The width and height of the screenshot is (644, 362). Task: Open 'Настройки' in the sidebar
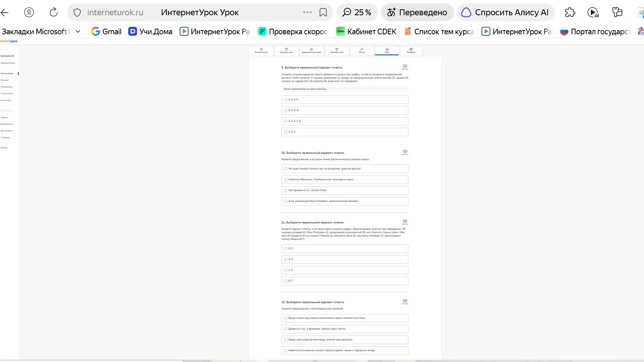pyautogui.click(x=7, y=131)
